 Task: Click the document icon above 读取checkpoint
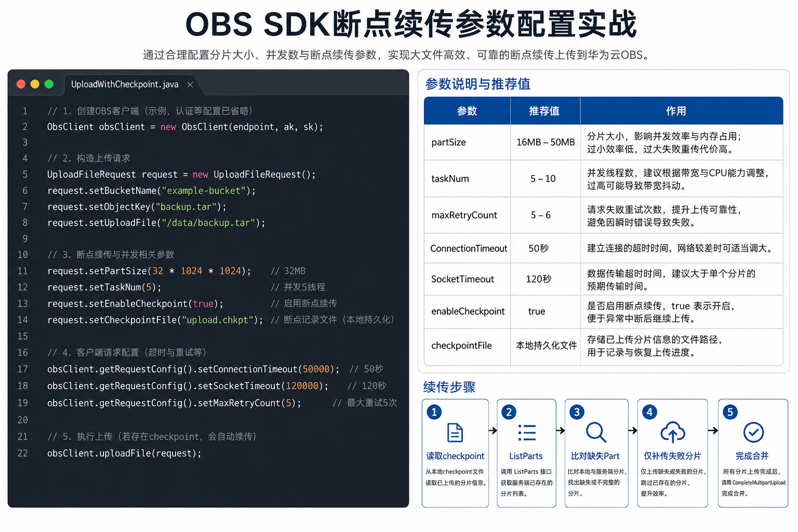[455, 432]
